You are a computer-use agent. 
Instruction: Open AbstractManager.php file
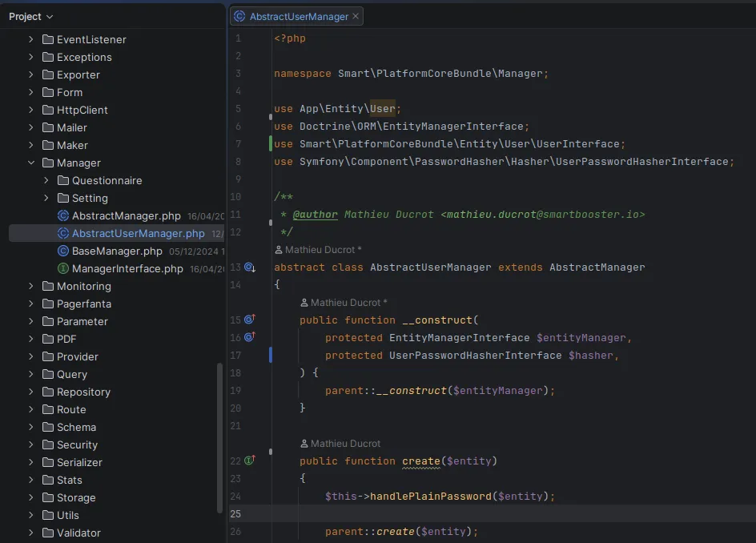tap(127, 215)
